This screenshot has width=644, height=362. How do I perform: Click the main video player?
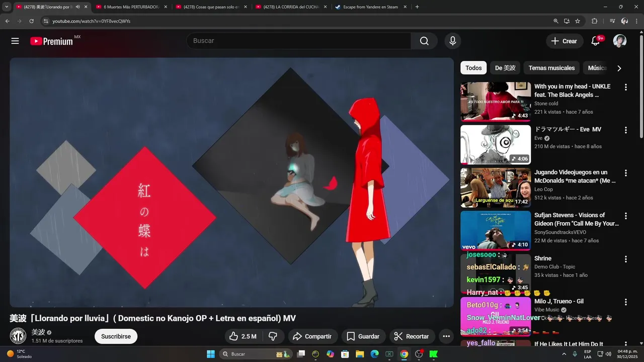pyautogui.click(x=231, y=182)
